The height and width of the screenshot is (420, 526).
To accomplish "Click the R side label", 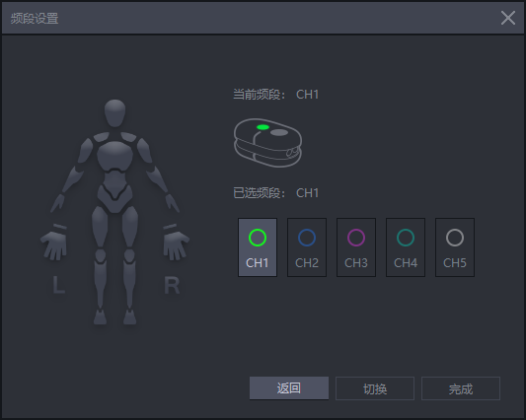I will [x=172, y=285].
